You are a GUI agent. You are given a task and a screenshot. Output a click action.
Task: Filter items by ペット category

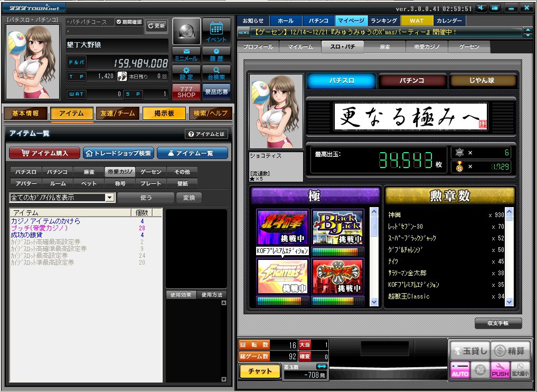coord(89,184)
